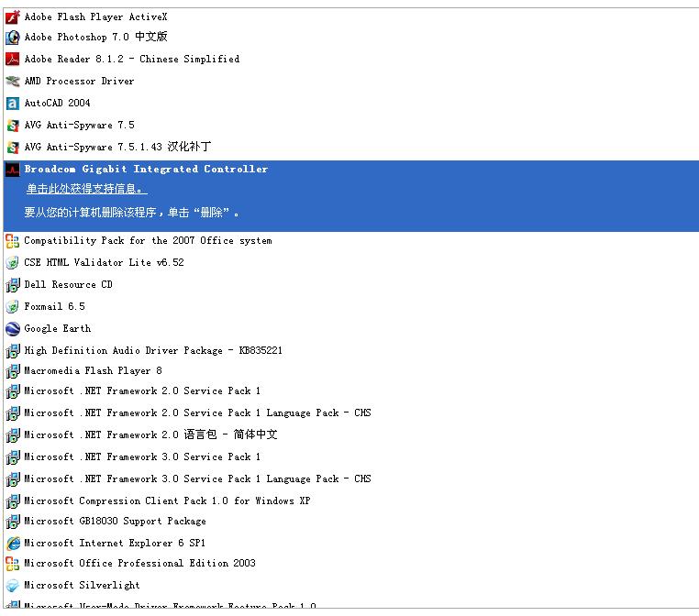Select Adobe Reader 8.1.2 - Chinese Simplified
The height and width of the screenshot is (616, 699).
(132, 59)
